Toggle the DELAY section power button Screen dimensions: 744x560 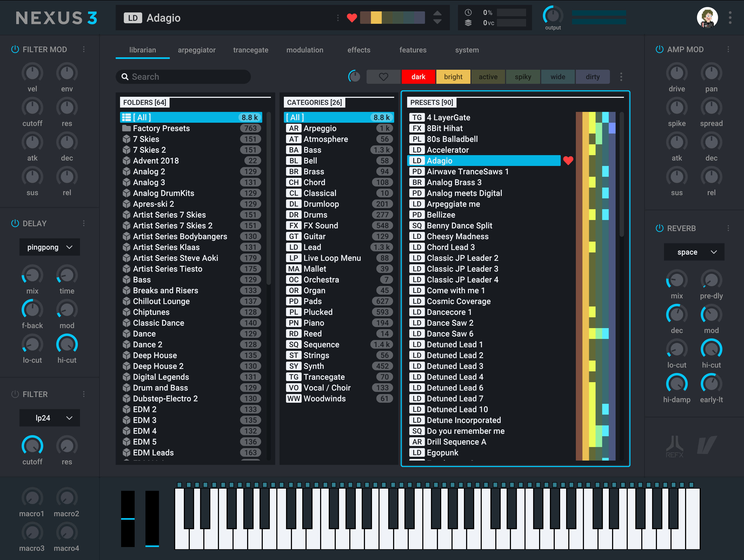click(15, 223)
